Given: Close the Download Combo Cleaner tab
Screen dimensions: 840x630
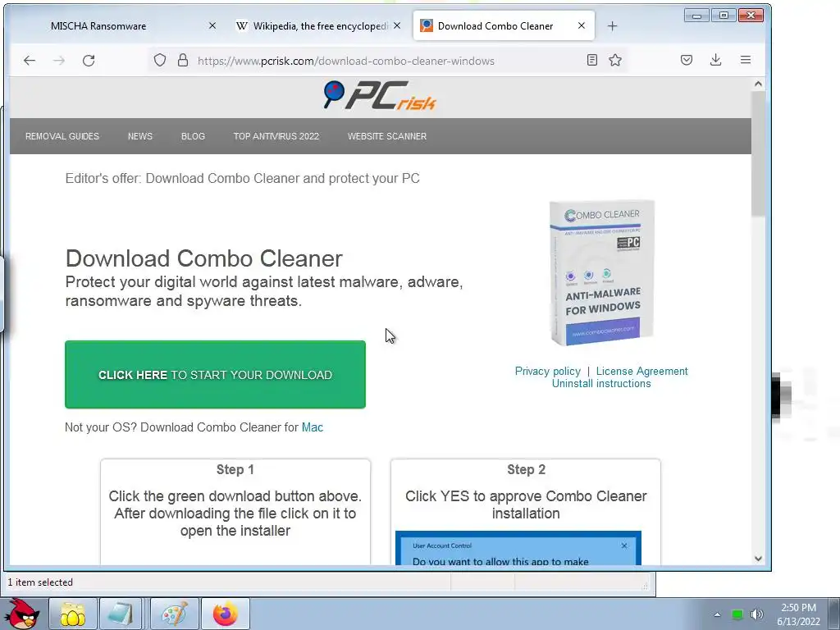Looking at the screenshot, I should [582, 25].
